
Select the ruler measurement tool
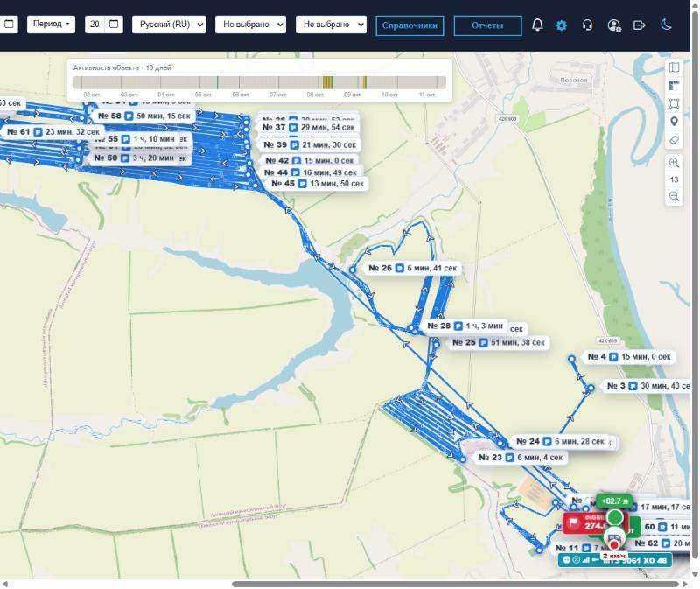(x=674, y=85)
